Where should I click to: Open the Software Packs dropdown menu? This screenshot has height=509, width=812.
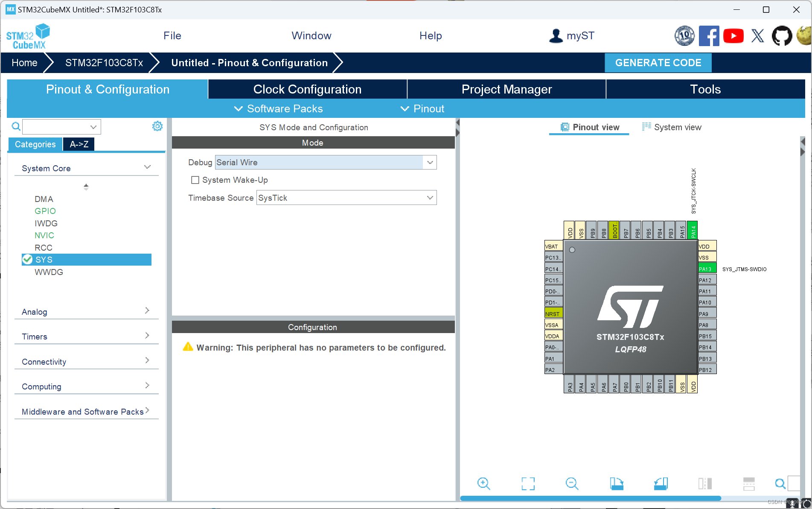[278, 108]
